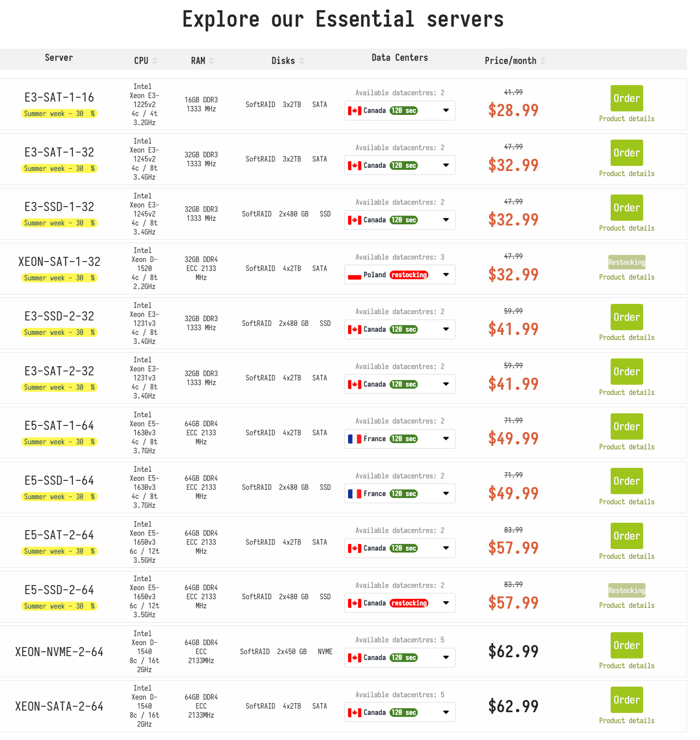View Product details for E3-SSD-1-32
The width and height of the screenshot is (700, 740).
[x=626, y=228]
